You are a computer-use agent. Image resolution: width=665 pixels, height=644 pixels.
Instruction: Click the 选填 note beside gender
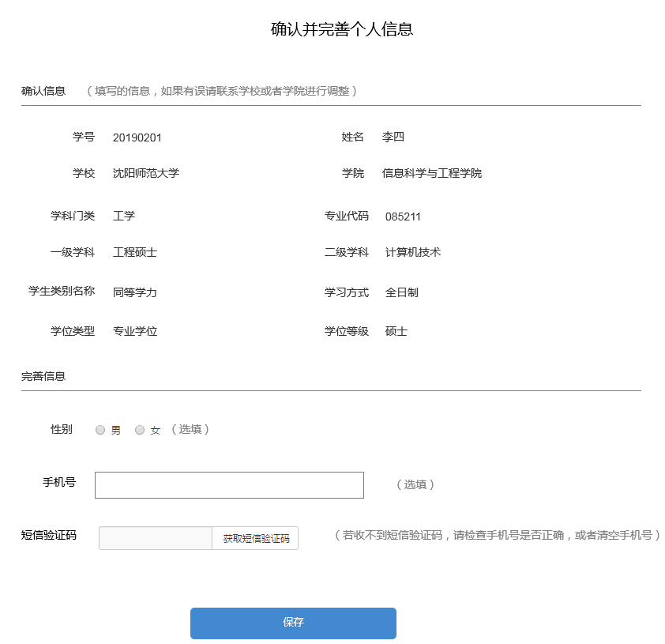click(x=190, y=429)
